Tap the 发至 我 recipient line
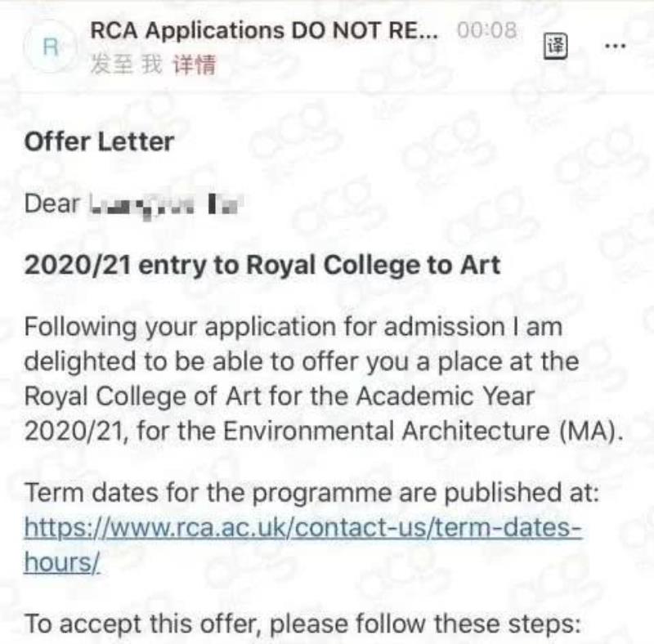The width and height of the screenshot is (654, 644). [127, 65]
